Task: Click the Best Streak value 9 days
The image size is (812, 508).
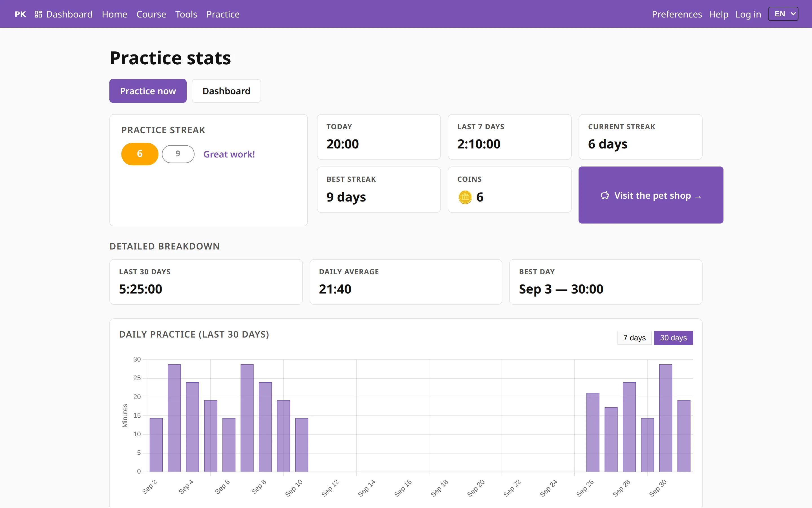Action: point(346,197)
